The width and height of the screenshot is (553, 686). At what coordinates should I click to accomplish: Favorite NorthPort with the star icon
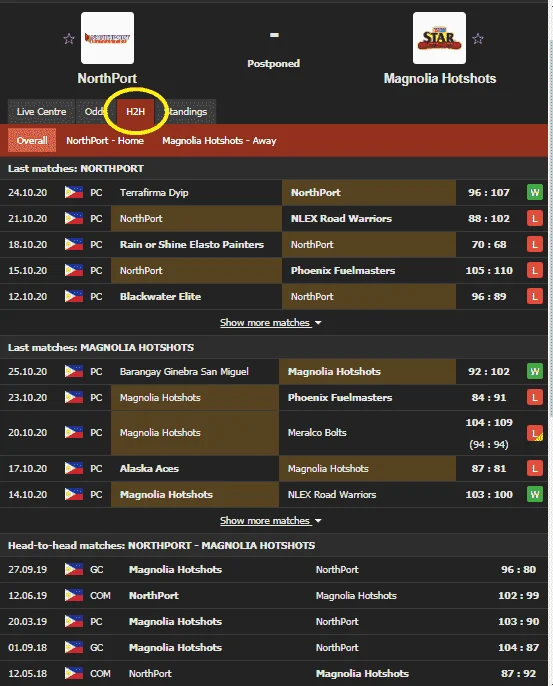pos(69,39)
